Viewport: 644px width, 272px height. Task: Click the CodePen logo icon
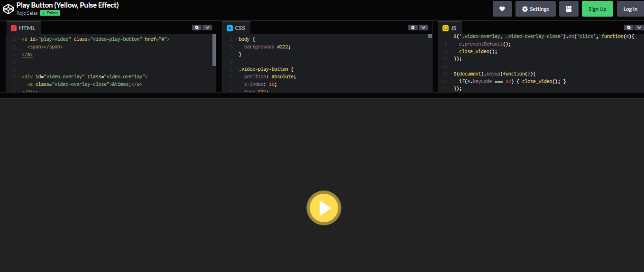pos(8,9)
